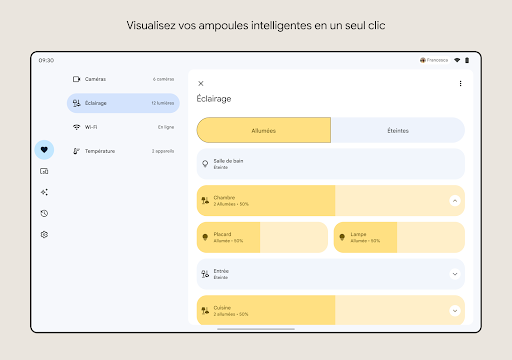Expand the Entrée group chevron

(x=455, y=274)
